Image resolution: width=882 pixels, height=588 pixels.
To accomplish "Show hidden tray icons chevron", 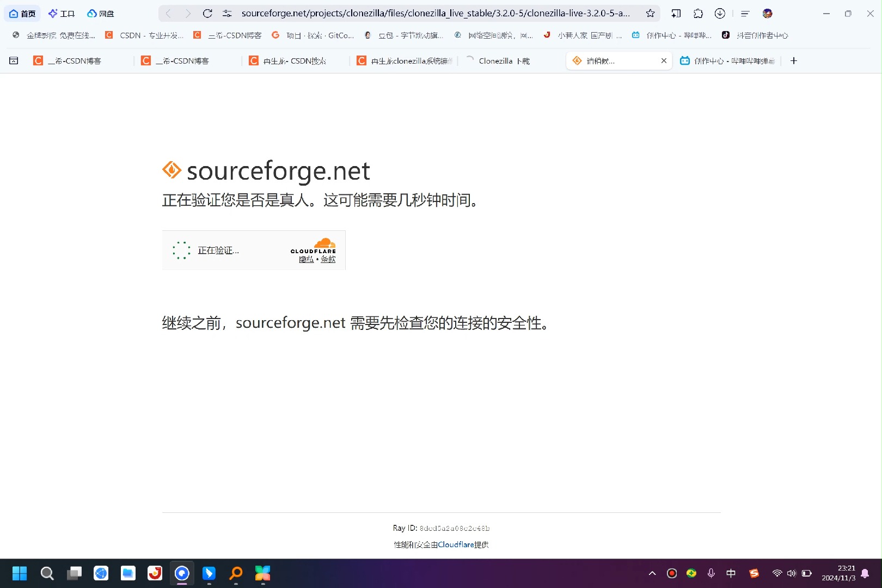I will pos(652,573).
